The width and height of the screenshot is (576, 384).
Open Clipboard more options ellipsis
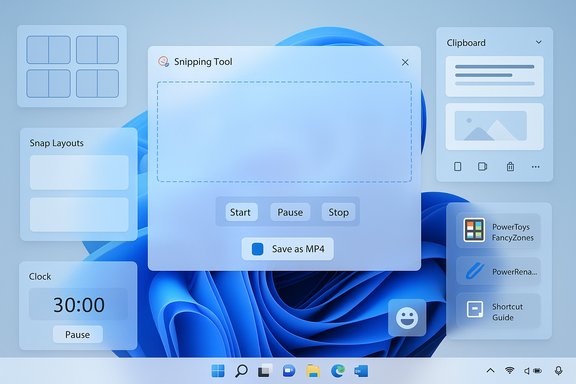pyautogui.click(x=536, y=167)
